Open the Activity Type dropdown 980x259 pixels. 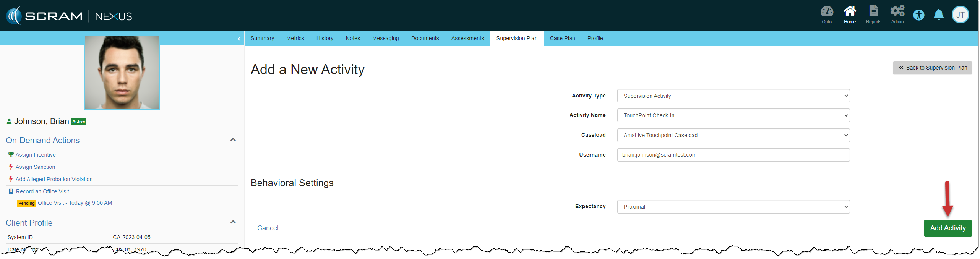click(733, 96)
